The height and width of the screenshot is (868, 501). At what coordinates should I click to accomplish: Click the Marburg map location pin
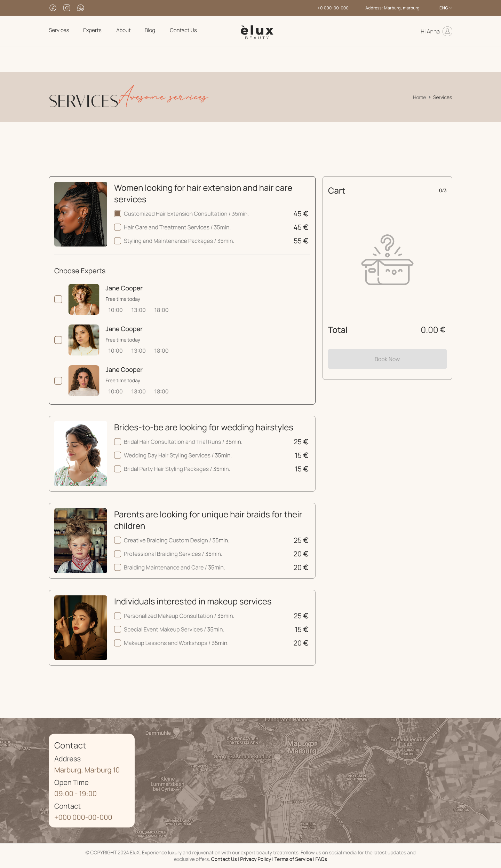(x=302, y=738)
